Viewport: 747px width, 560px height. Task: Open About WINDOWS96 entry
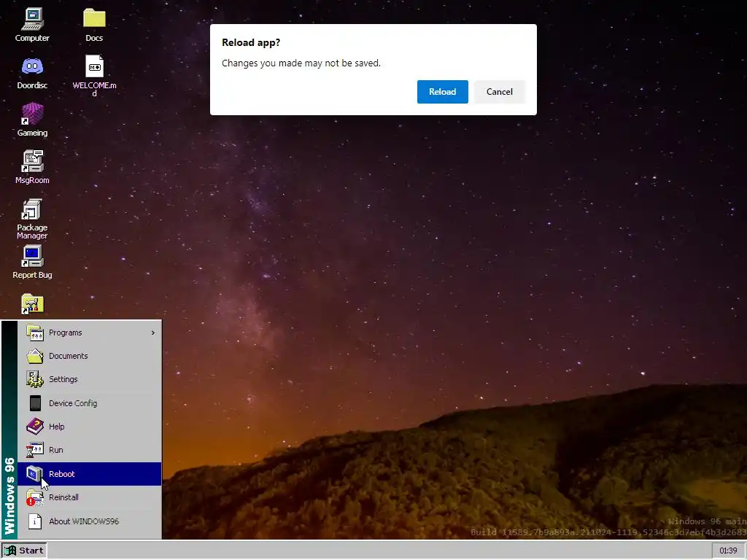(90, 521)
